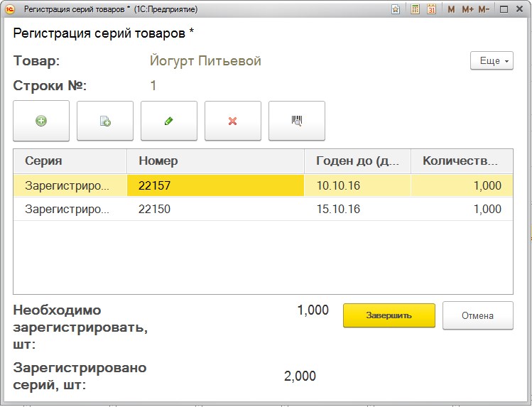Copy the series with the document-plus button
Viewport: 532px width, 407px height.
pos(105,121)
